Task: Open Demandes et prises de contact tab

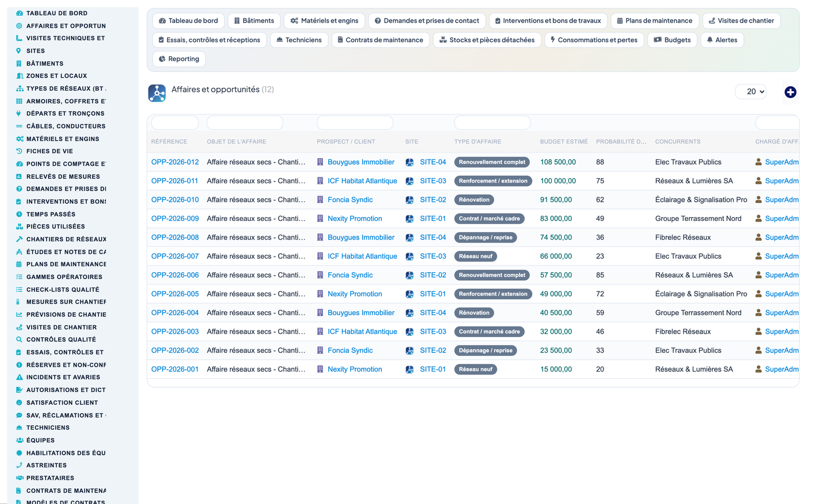Action: coord(426,21)
